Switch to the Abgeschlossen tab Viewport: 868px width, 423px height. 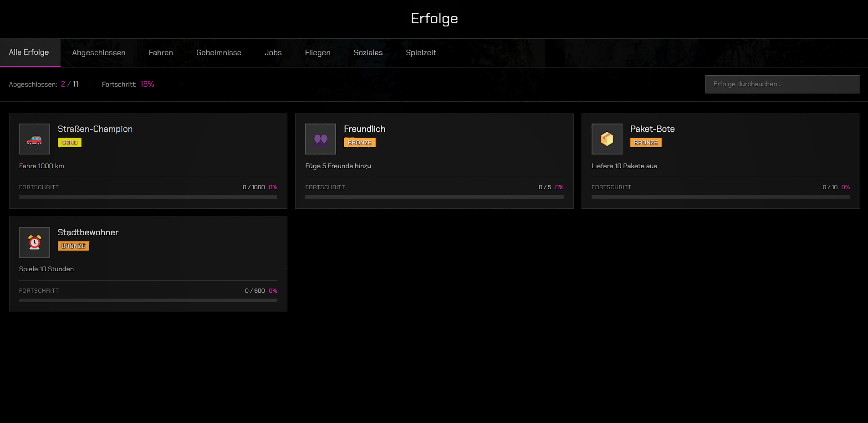tap(99, 53)
